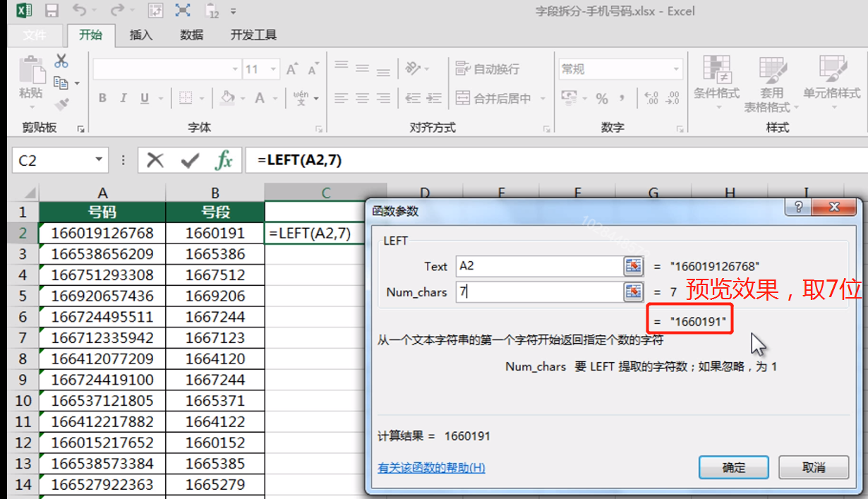Click the cell borders icon
Image resolution: width=868 pixels, height=499 pixels.
186,98
